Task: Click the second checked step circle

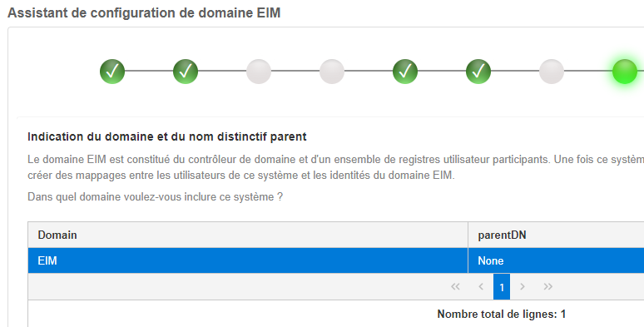Action: coord(186,72)
